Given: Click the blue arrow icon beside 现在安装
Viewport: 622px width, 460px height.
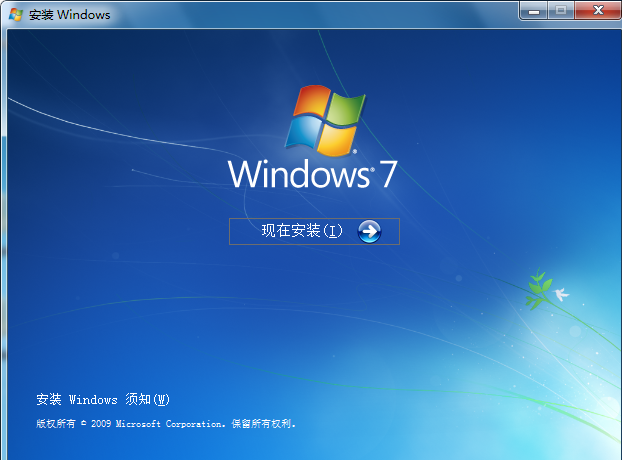Looking at the screenshot, I should (x=369, y=231).
